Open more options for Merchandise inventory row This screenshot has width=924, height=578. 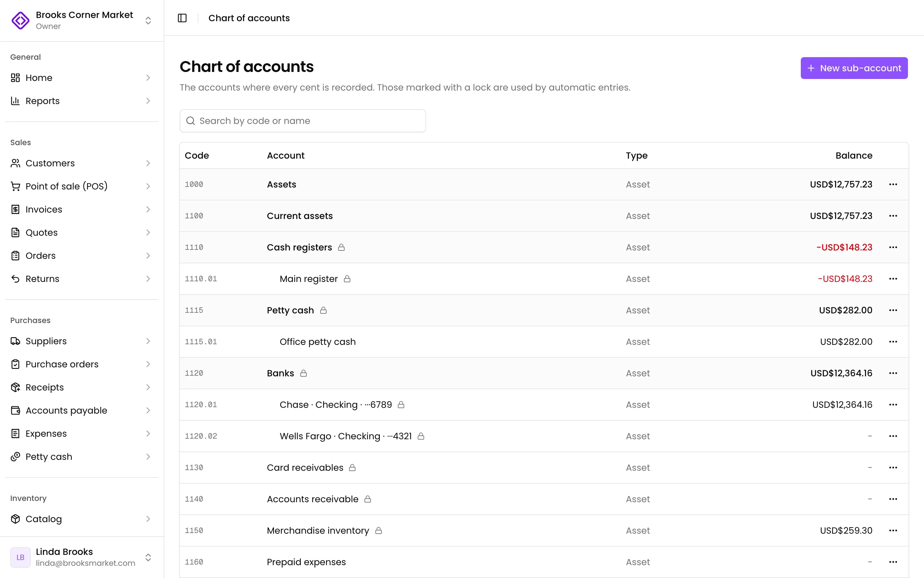[x=893, y=530]
